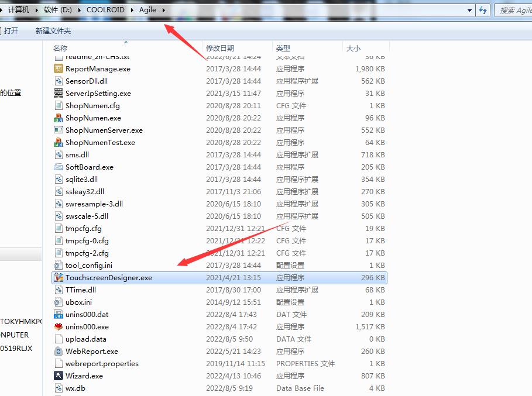Click the ServerIpSetting.exe icon

(59, 93)
